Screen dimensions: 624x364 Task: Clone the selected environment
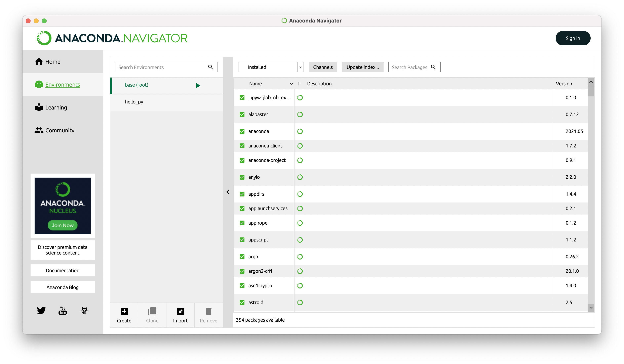(x=152, y=315)
